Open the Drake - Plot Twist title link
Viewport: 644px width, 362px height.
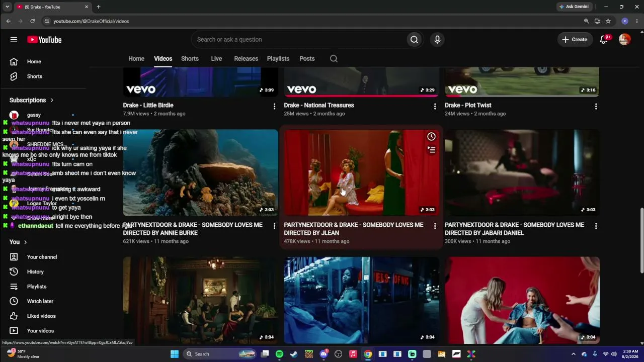(468, 105)
